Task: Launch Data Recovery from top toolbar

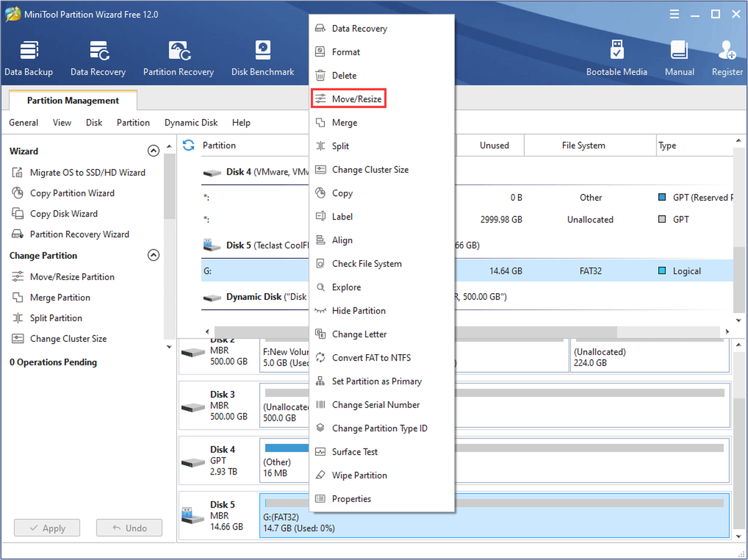Action: [98, 59]
